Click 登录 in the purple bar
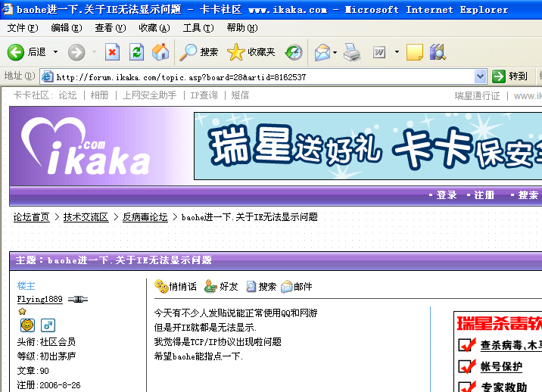 (x=447, y=195)
